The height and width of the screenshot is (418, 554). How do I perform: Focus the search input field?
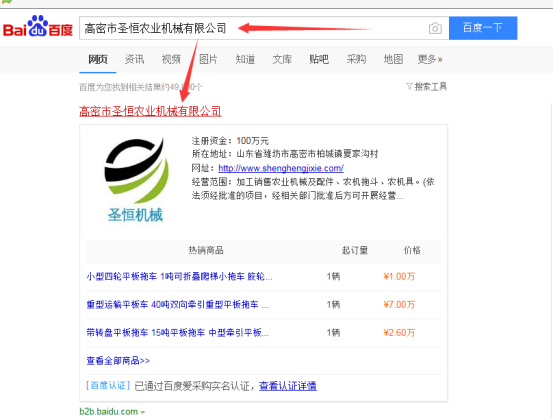[x=253, y=28]
